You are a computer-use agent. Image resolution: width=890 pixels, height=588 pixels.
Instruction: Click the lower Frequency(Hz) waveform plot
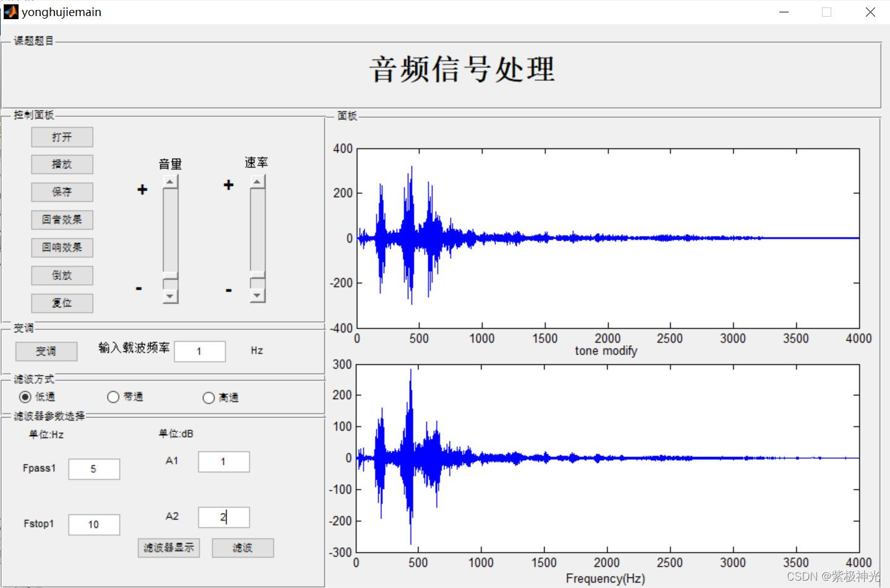[x=608, y=458]
